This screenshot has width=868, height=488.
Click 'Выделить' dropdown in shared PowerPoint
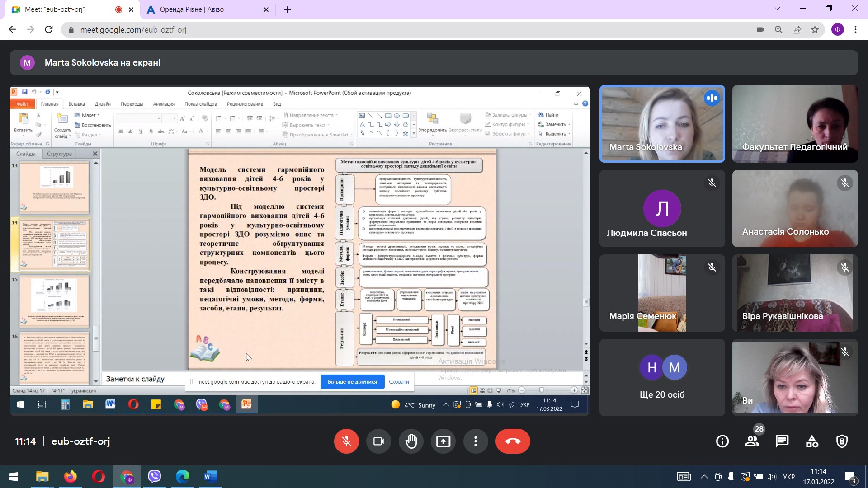[554, 134]
